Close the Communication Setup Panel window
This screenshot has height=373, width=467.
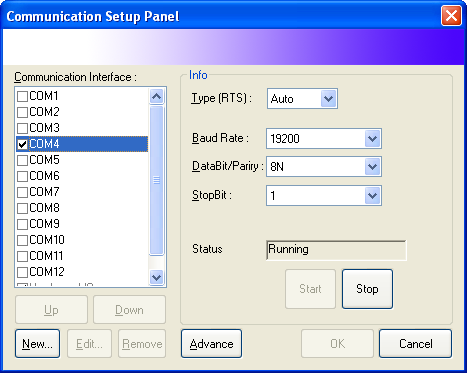[x=451, y=15]
